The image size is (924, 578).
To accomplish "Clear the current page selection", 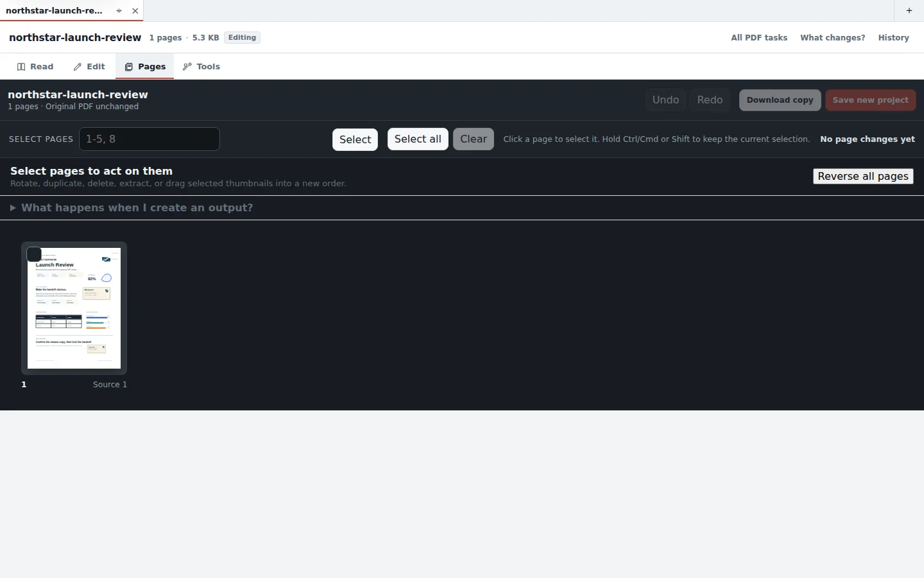I will coord(474,139).
